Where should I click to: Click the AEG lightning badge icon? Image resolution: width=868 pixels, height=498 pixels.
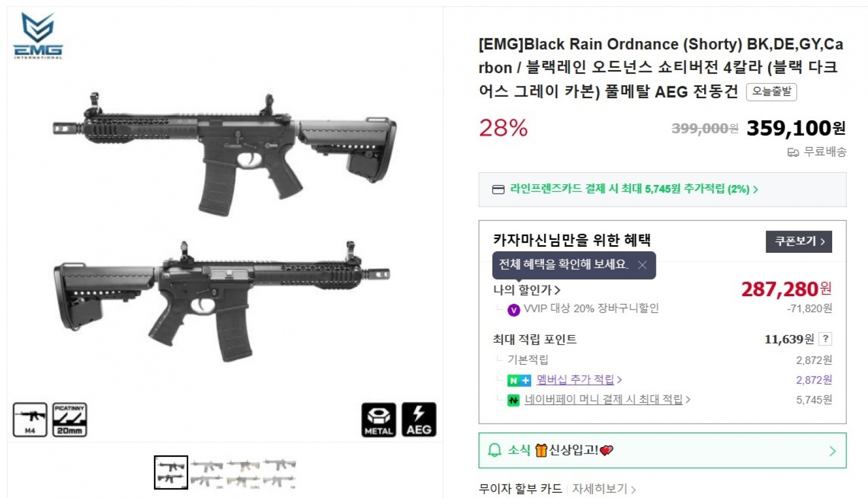click(x=418, y=419)
